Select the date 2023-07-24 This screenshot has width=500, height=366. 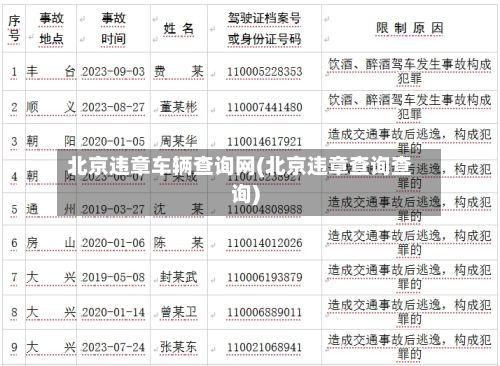coord(113,347)
